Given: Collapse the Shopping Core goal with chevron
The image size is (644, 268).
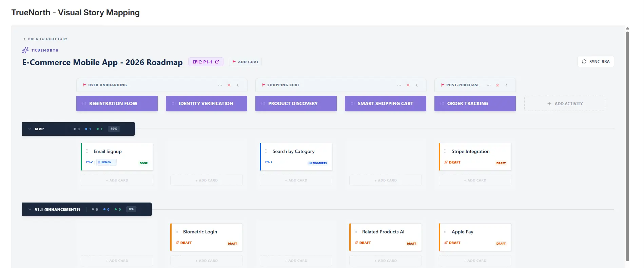Looking at the screenshot, I should [x=417, y=85].
